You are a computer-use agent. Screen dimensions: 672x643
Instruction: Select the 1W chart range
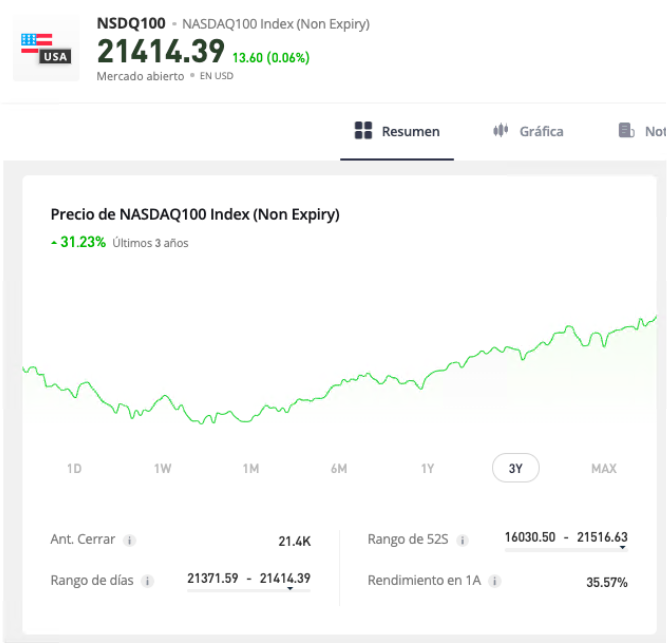coord(163,468)
